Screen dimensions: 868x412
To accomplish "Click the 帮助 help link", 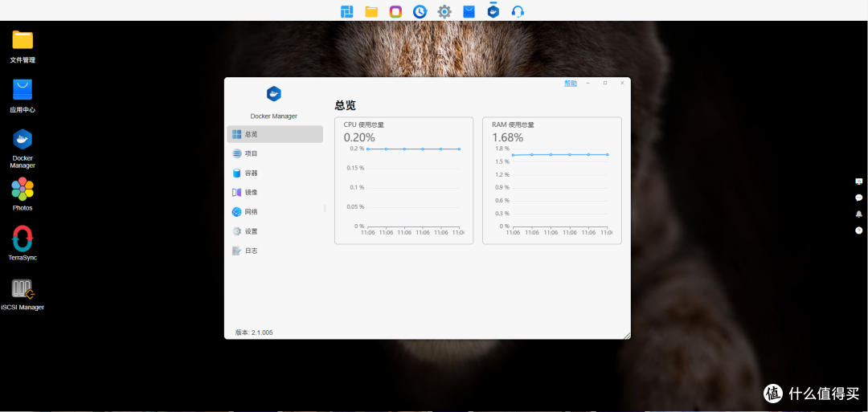I will point(570,83).
